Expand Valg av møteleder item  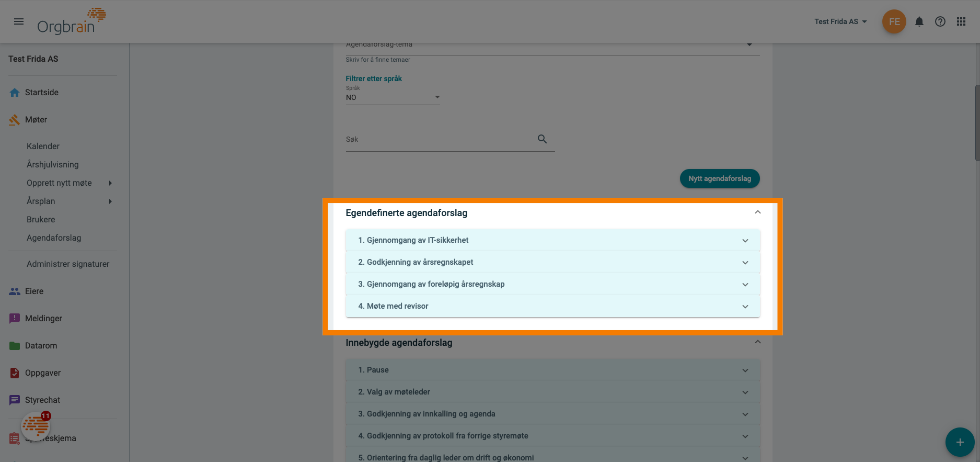pyautogui.click(x=552, y=392)
